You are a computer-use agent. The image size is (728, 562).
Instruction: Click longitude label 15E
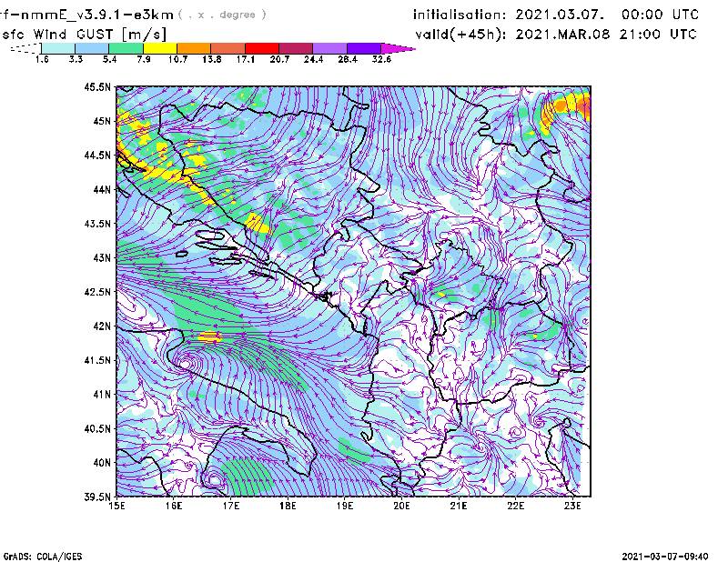[116, 506]
